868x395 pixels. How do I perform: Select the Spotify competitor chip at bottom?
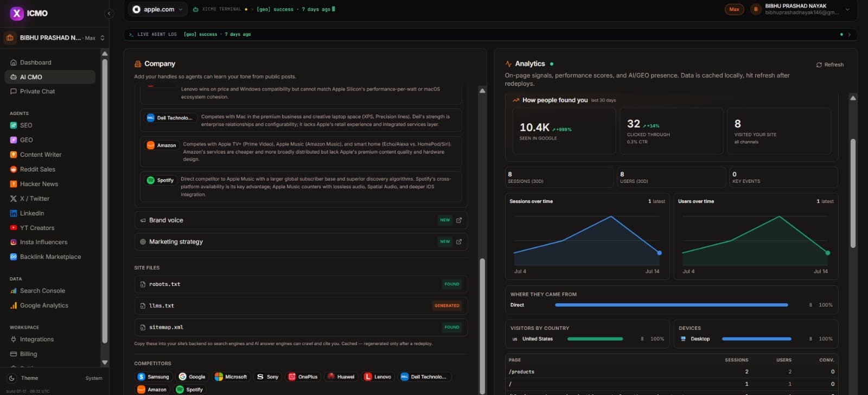click(x=190, y=390)
